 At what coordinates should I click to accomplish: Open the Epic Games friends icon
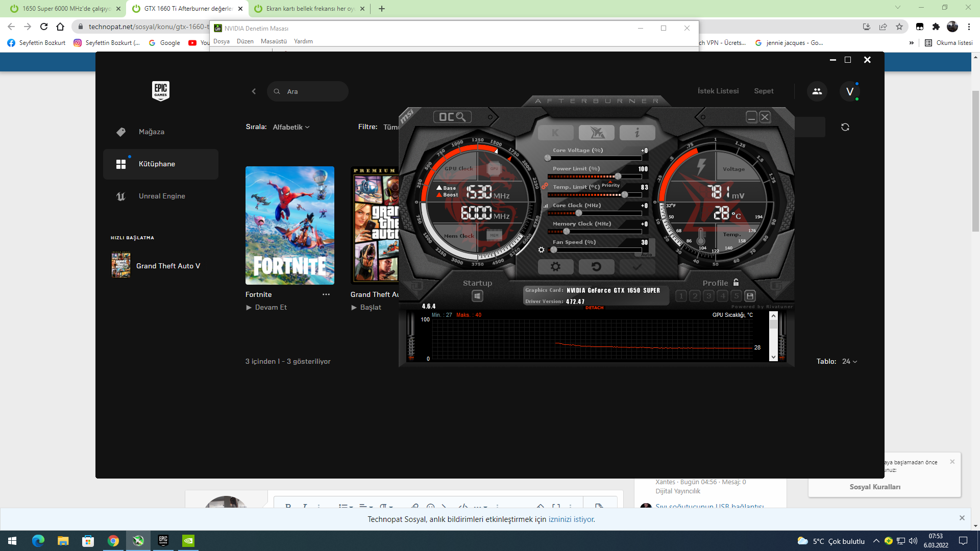[x=817, y=91]
